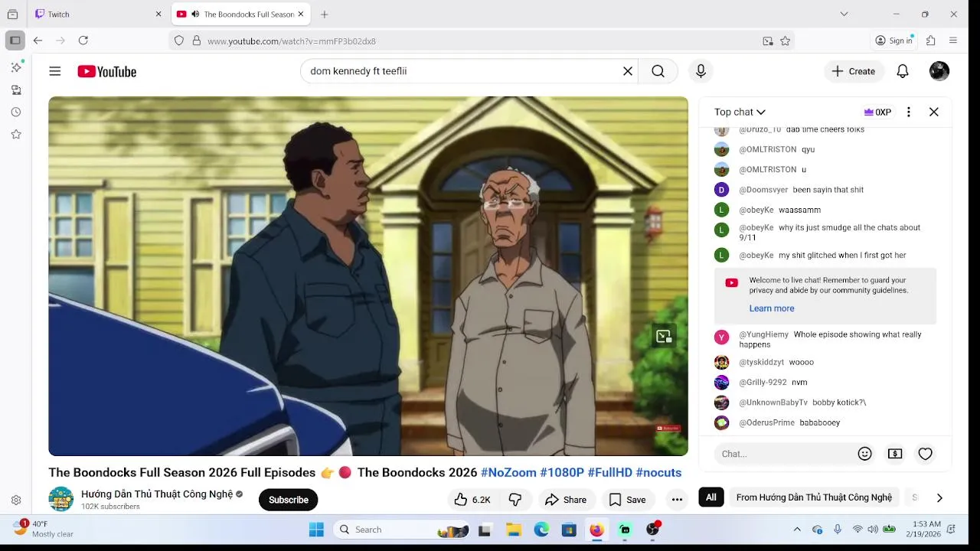Select From Hướng Dẫn Thủ Thuật Công Nghệ chip
Screen dimensions: 980x551
[x=814, y=497]
